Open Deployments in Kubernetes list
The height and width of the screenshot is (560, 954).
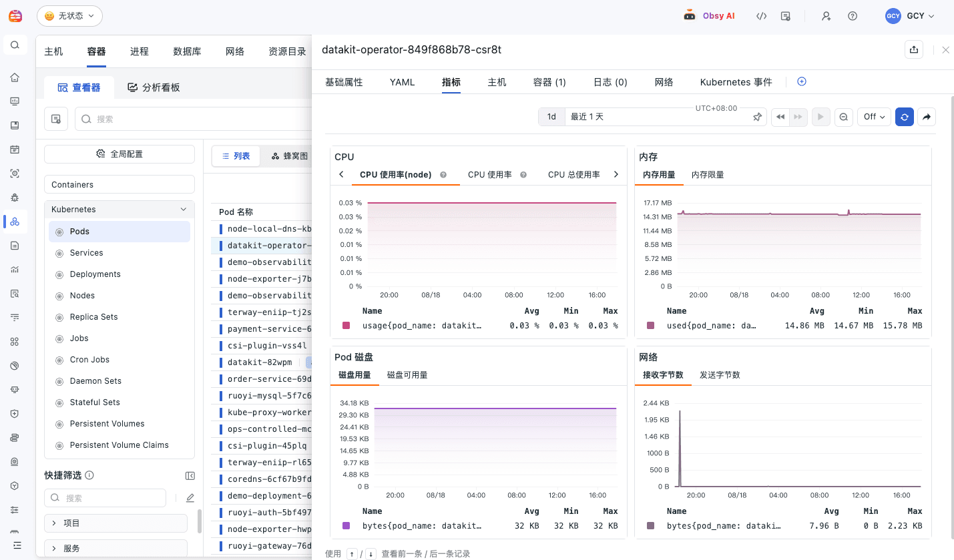(x=120, y=274)
